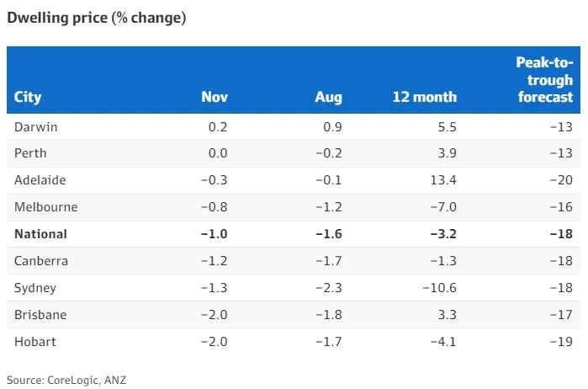Select Darwin's 0.9 Aug value
The height and width of the screenshot is (389, 588).
(x=332, y=127)
